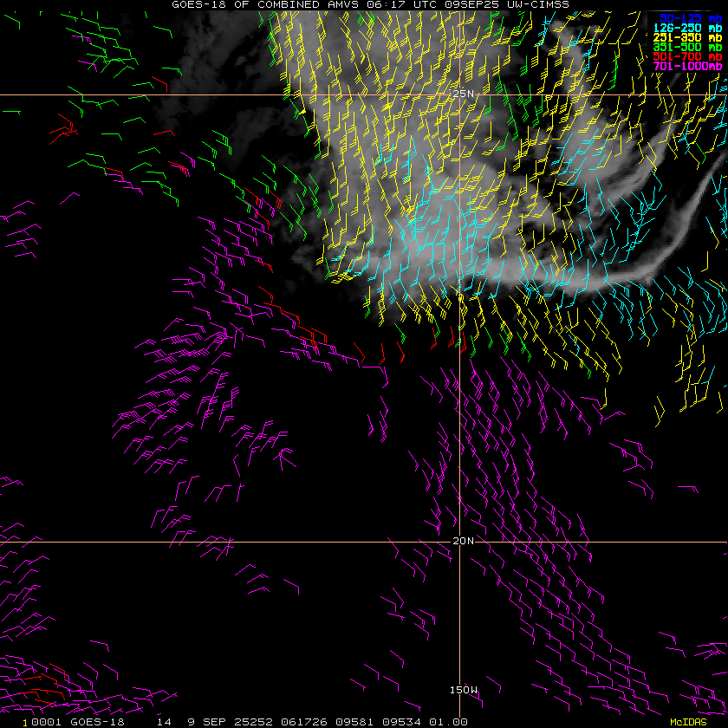Screen dimensions: 728x728
Task: Click the 150W longitude label
Action: point(464,691)
